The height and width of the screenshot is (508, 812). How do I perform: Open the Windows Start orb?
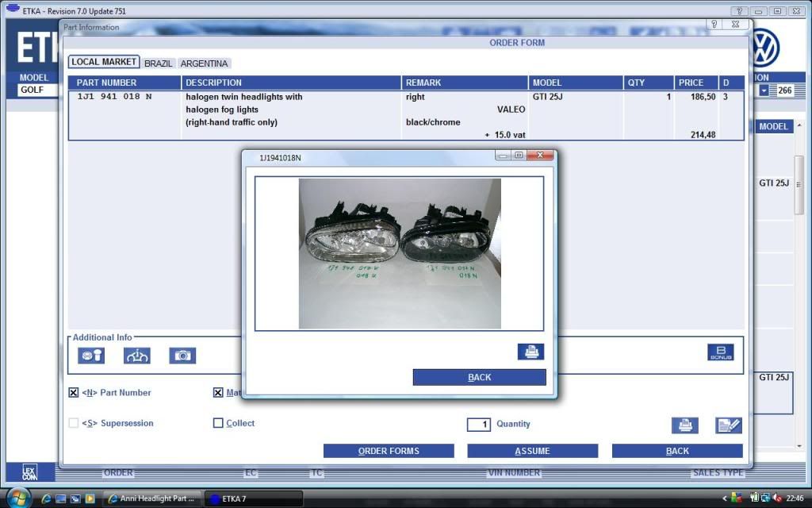point(17,498)
